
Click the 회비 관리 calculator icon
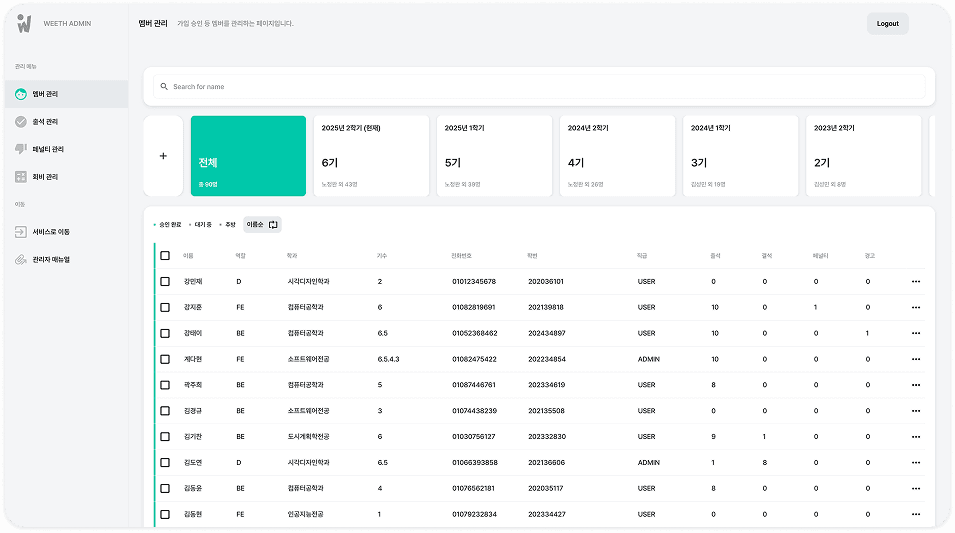pyautogui.click(x=21, y=177)
